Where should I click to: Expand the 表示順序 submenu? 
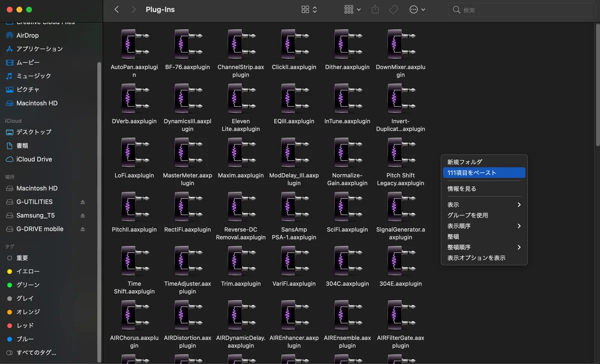(484, 226)
